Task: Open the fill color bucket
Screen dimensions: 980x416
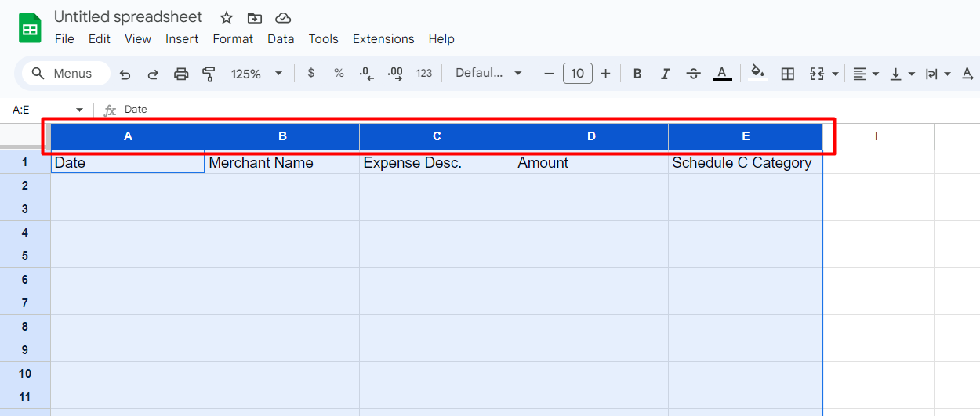Action: [x=757, y=73]
